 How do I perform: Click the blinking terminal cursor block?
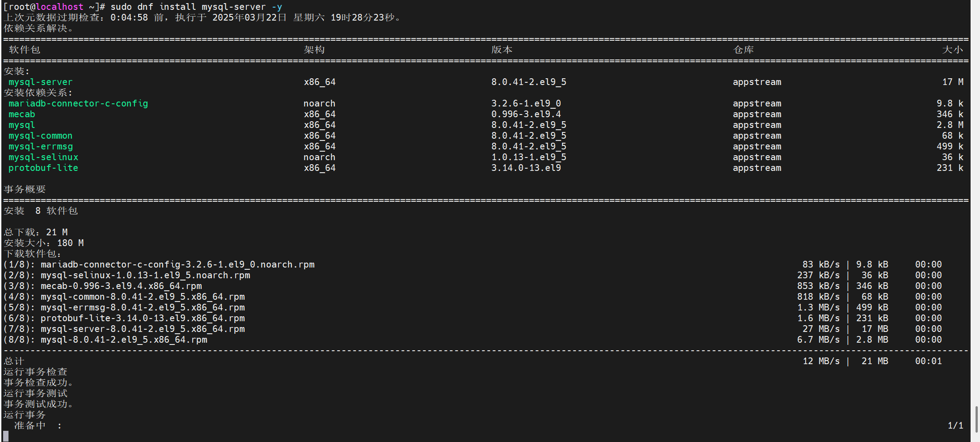(5, 434)
